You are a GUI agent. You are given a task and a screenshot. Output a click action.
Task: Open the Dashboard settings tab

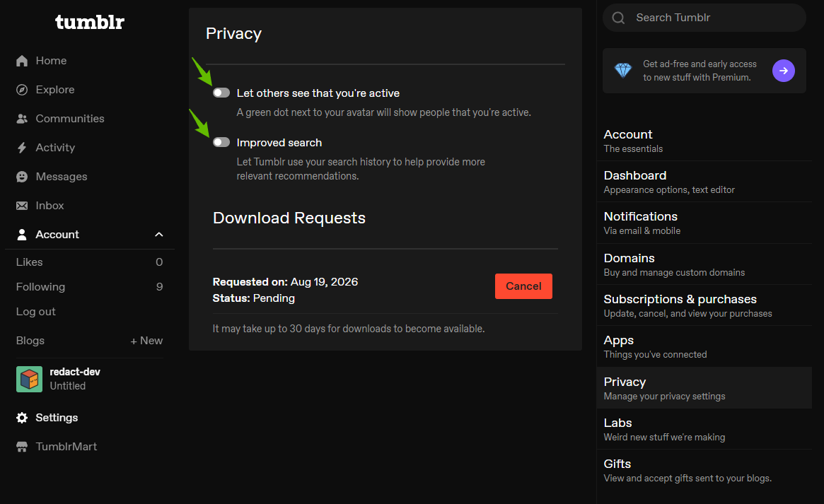704,182
